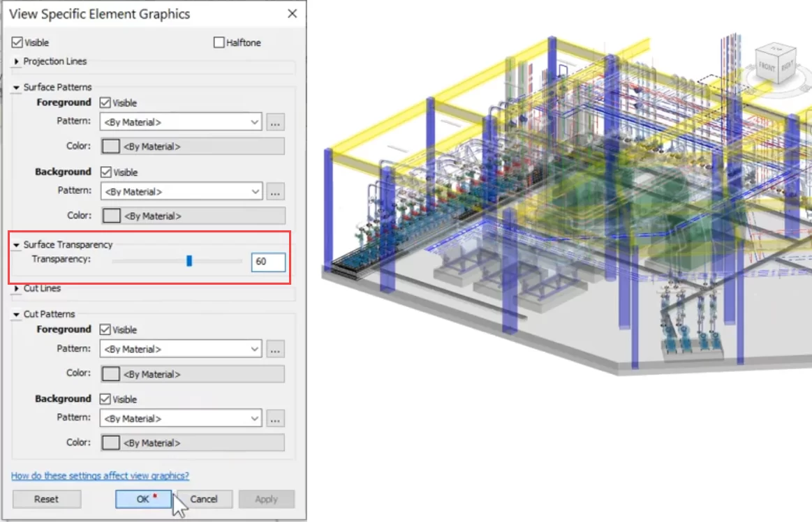The width and height of the screenshot is (812, 522).
Task: Open Cut Background pattern browse button
Action: [275, 418]
